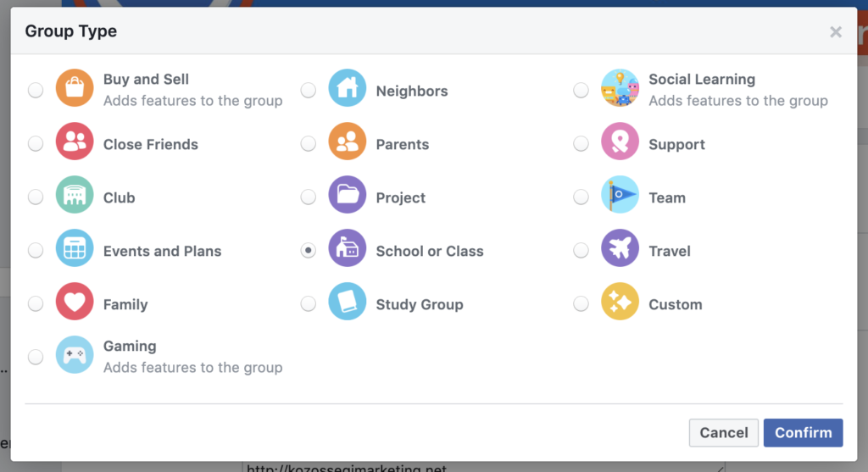Click the Project label text

click(401, 197)
